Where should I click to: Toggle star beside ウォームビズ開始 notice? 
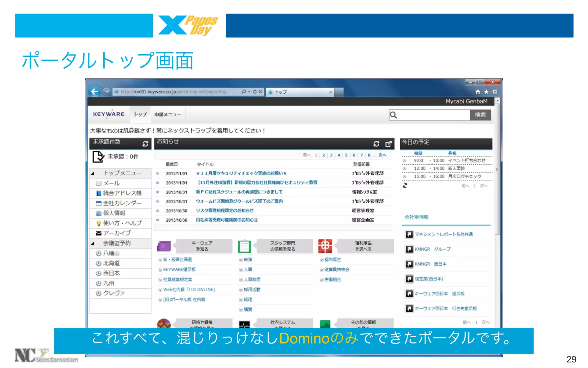pyautogui.click(x=158, y=201)
